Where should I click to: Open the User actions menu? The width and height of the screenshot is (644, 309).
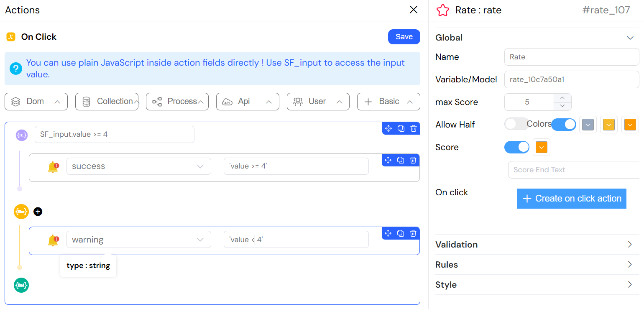coord(318,101)
